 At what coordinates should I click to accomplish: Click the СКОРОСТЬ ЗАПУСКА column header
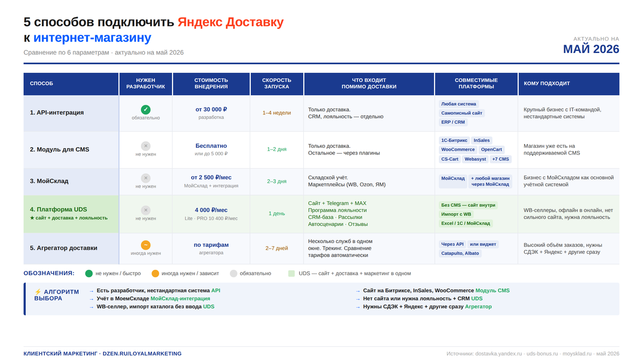tap(277, 84)
